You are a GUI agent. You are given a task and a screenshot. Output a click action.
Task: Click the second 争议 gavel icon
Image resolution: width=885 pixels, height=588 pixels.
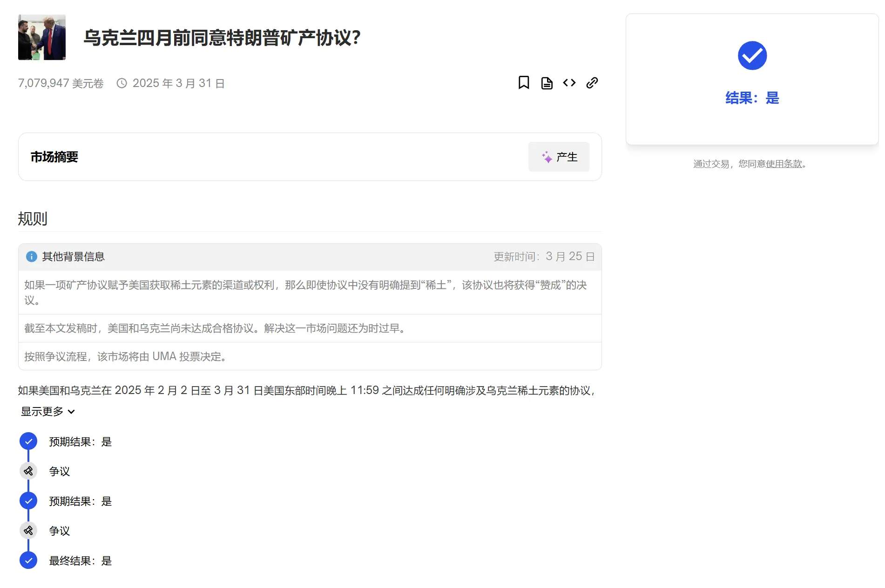click(x=28, y=530)
